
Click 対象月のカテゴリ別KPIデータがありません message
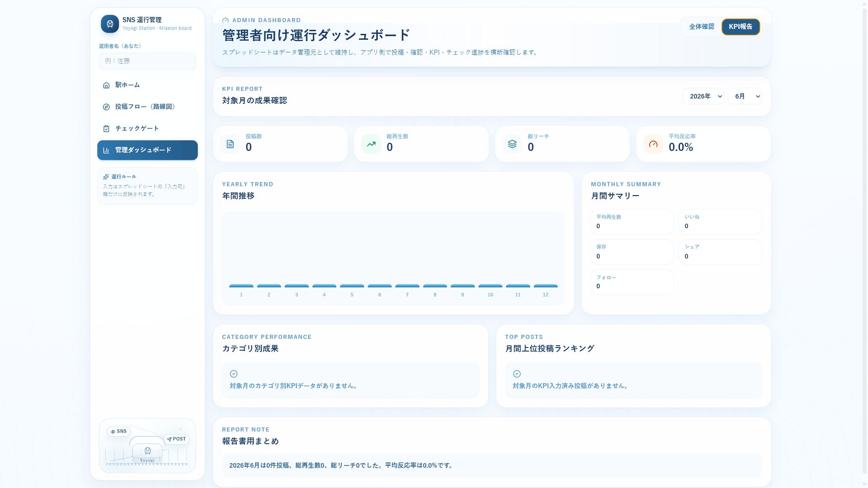coord(294,386)
